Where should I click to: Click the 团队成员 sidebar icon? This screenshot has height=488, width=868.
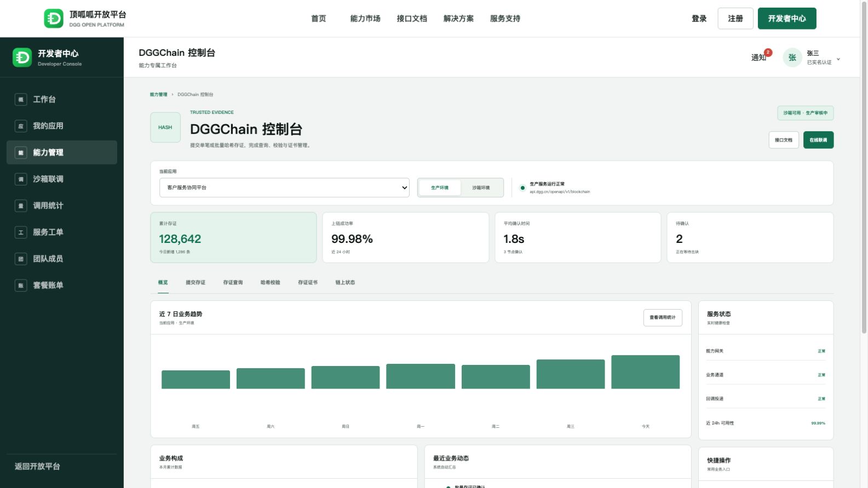tap(21, 259)
